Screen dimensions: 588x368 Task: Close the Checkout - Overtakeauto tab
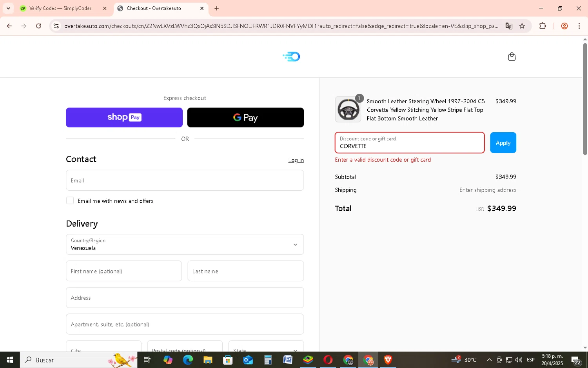[202, 8]
